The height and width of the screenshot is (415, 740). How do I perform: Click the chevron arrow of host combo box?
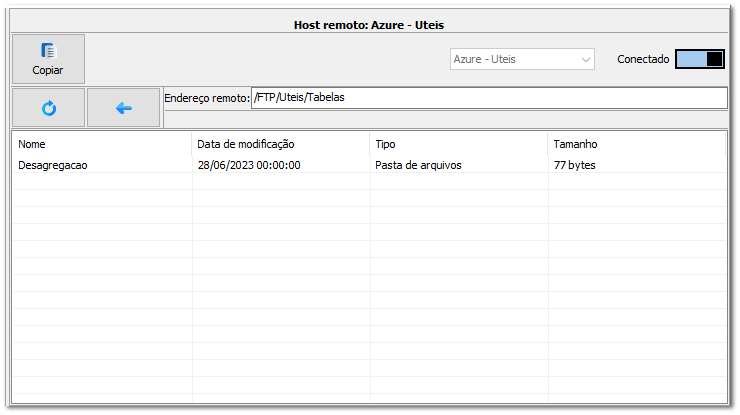(x=585, y=60)
